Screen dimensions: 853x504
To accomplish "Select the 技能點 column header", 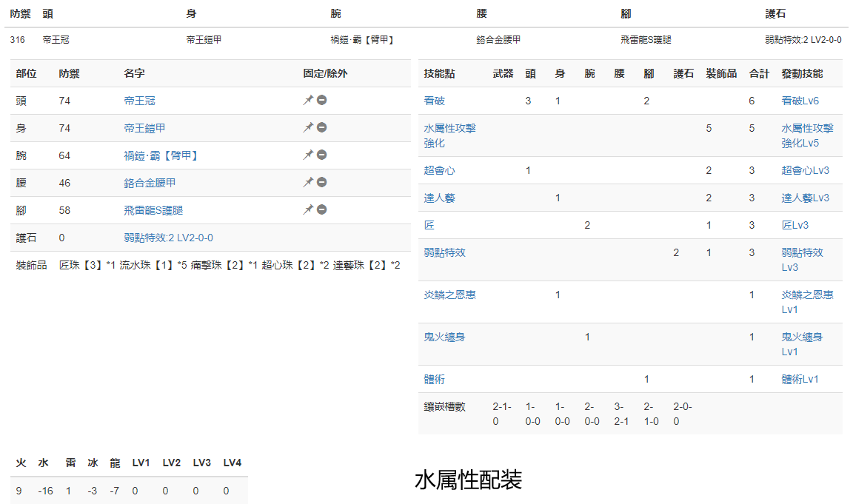I will (439, 73).
